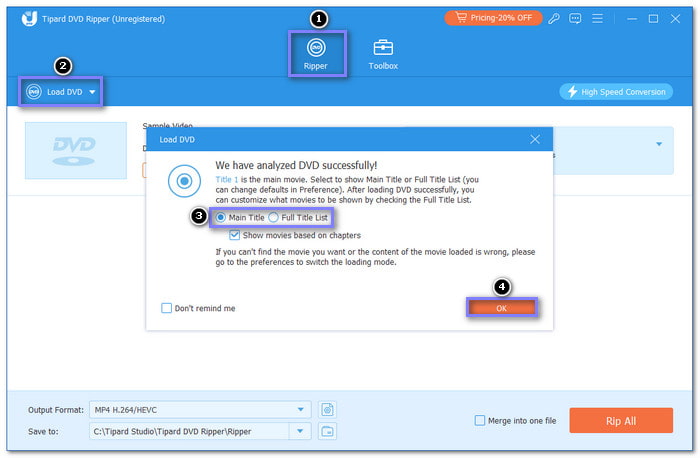Click the Tipard logo icon in title bar
The width and height of the screenshot is (700, 458).
29,19
